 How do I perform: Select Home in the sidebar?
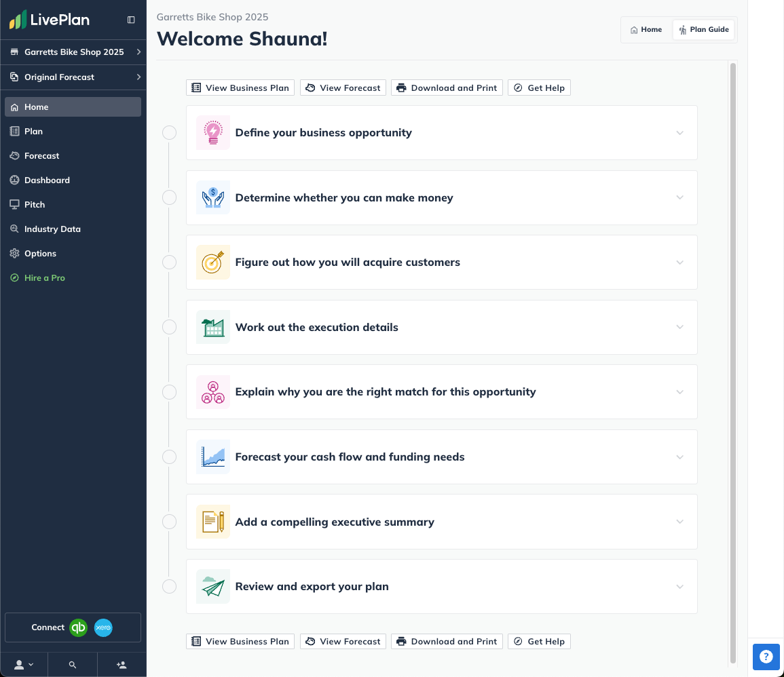tap(73, 107)
